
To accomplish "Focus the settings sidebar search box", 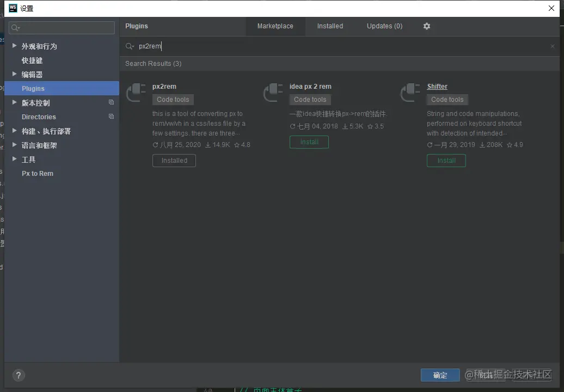I will (x=62, y=28).
